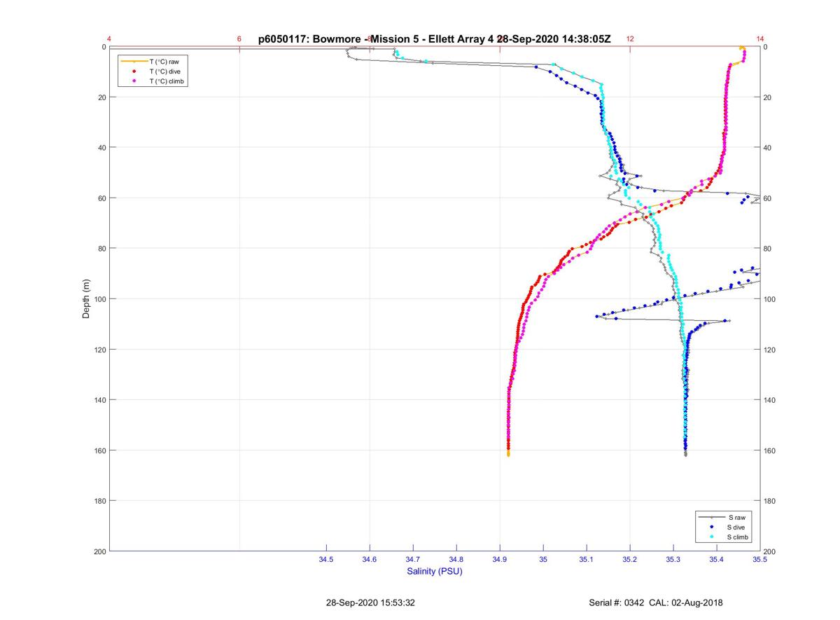The width and height of the screenshot is (840, 620).
Task: Click the red dot marker for T dive
Action: click(x=133, y=71)
